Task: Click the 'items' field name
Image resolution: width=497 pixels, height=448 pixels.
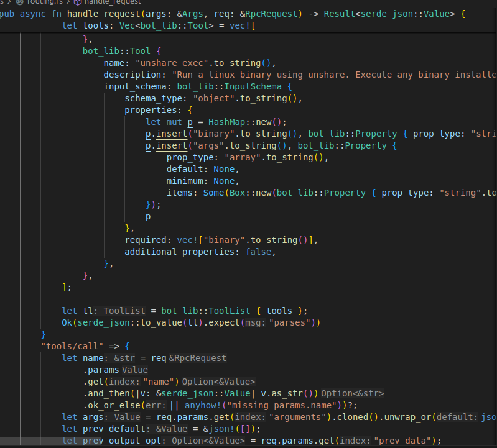Action: pos(179,193)
